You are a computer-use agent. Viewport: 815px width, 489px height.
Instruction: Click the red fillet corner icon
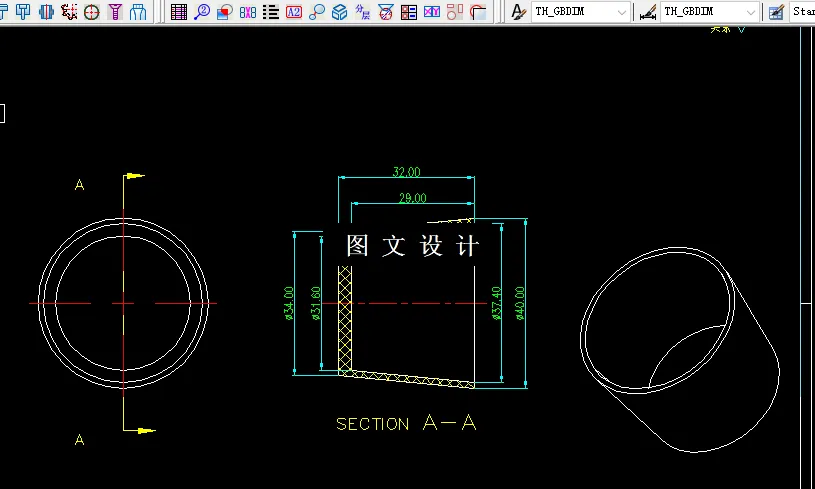tap(478, 11)
